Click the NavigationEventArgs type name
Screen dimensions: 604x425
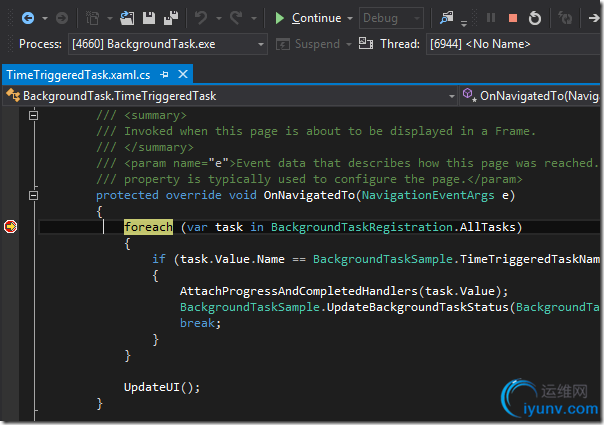coord(428,195)
